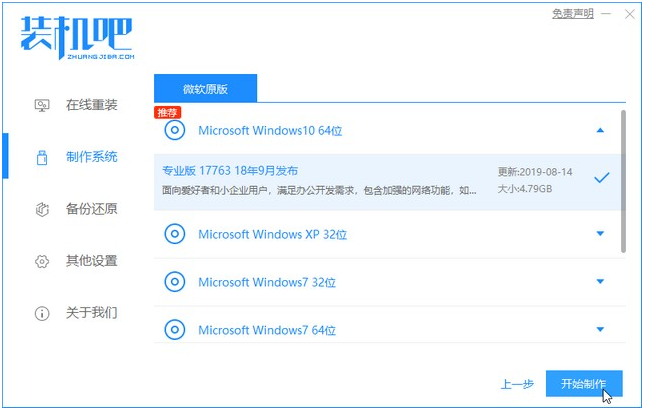Click Microsoft Windows7 32位 label
This screenshot has height=410, width=645.
coord(267,283)
